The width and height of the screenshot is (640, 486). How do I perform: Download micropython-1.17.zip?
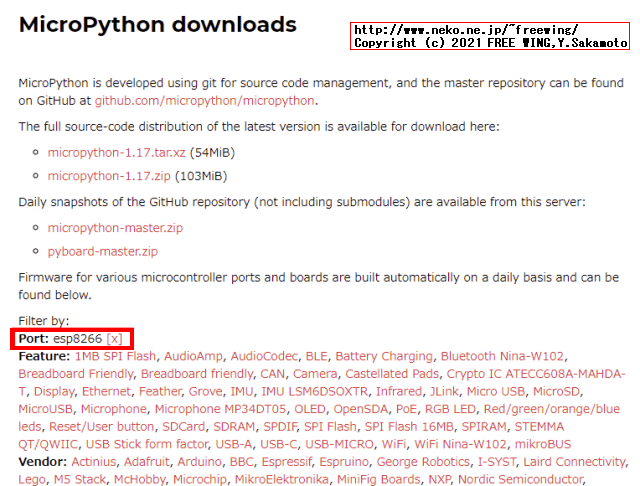point(109,176)
